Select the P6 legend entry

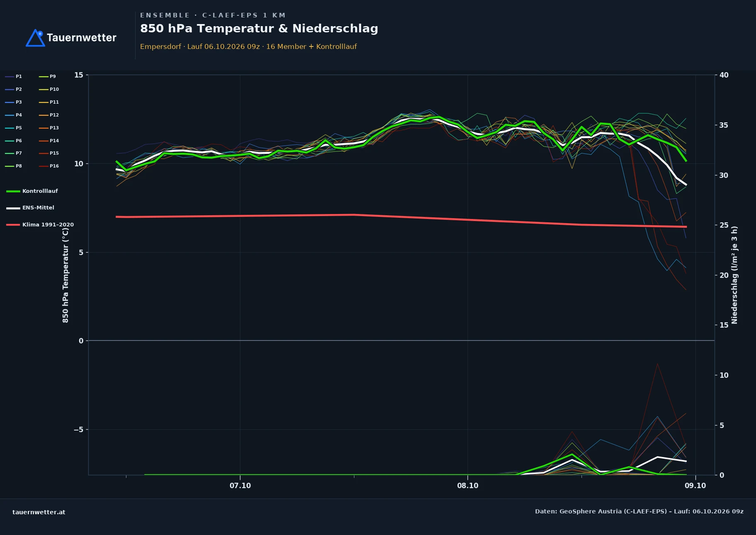coord(14,141)
